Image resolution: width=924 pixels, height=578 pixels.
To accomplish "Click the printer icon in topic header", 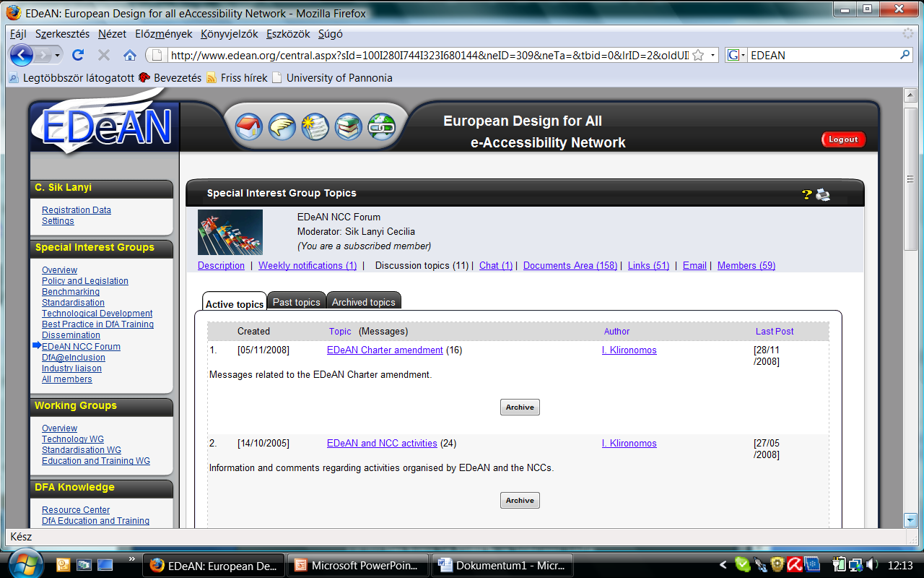I will [823, 194].
